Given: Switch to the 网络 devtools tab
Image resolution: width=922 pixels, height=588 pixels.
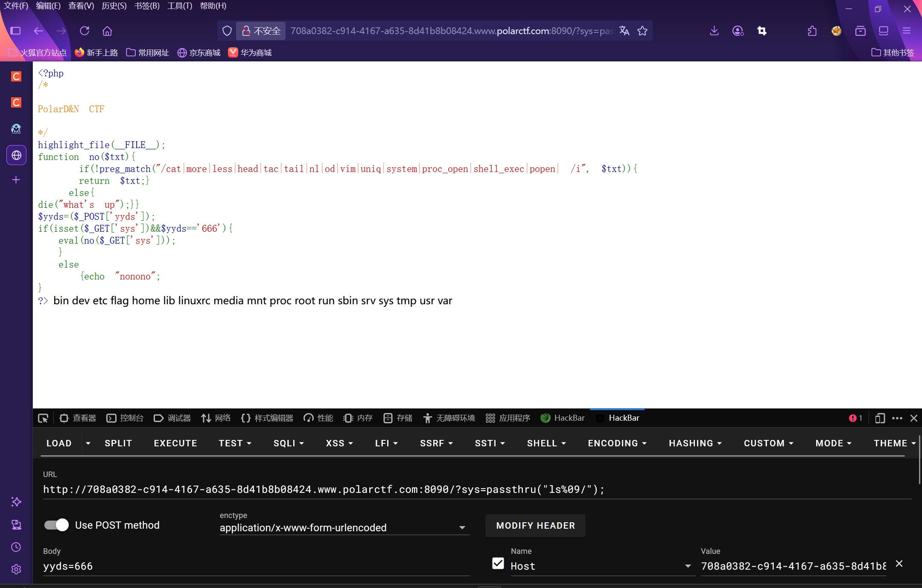Looking at the screenshot, I should pos(216,418).
